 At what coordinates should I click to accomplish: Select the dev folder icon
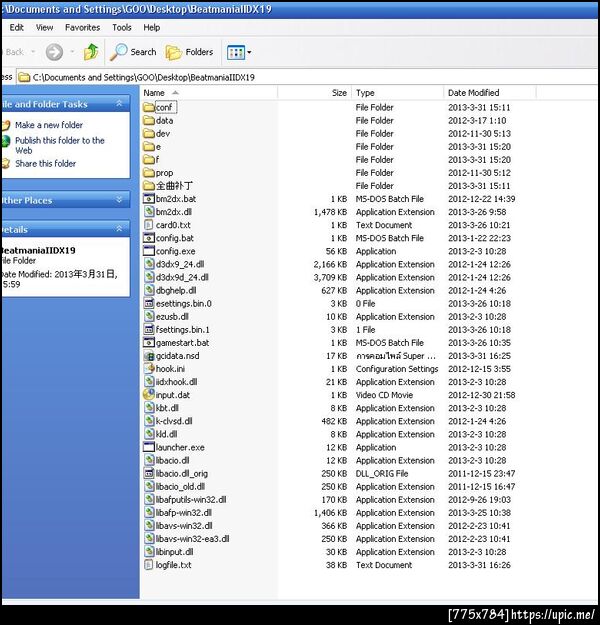[149, 134]
